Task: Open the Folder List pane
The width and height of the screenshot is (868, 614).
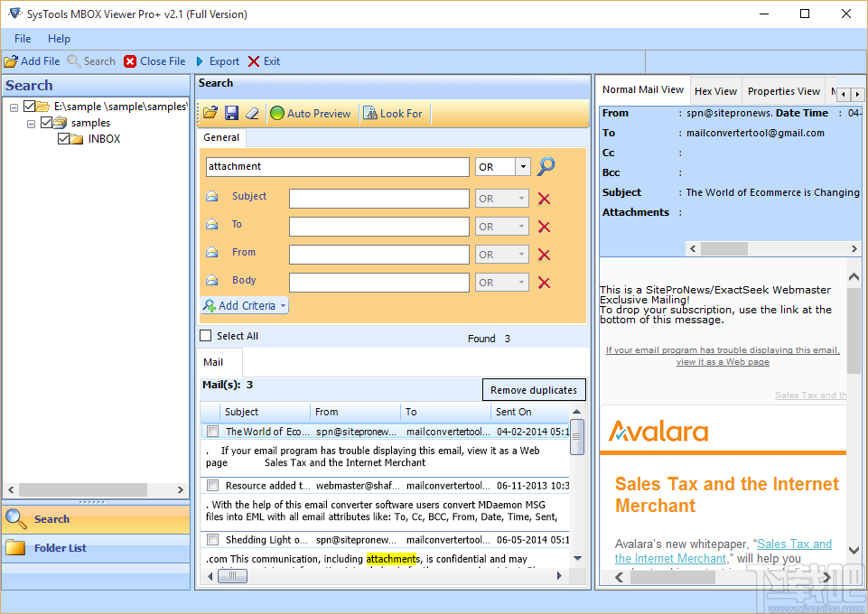Action: tap(96, 548)
